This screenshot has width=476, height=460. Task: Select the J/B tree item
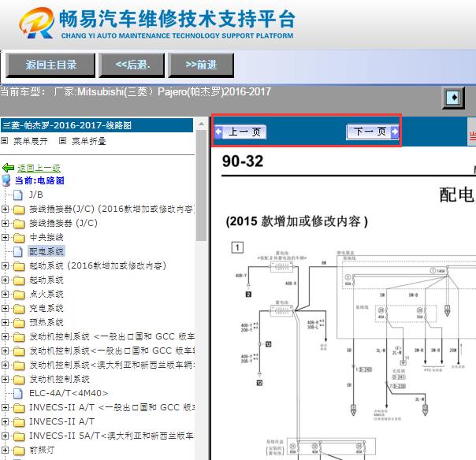[x=35, y=195]
